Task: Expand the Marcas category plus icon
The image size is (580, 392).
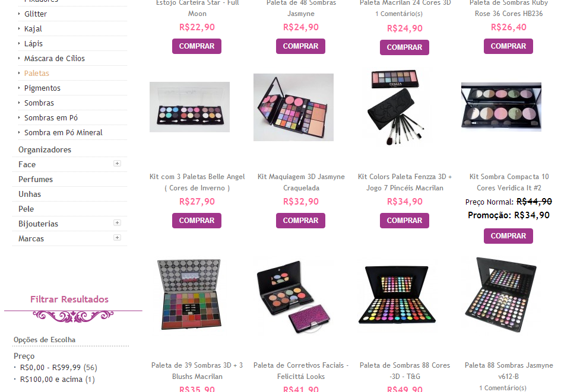Action: [x=117, y=238]
